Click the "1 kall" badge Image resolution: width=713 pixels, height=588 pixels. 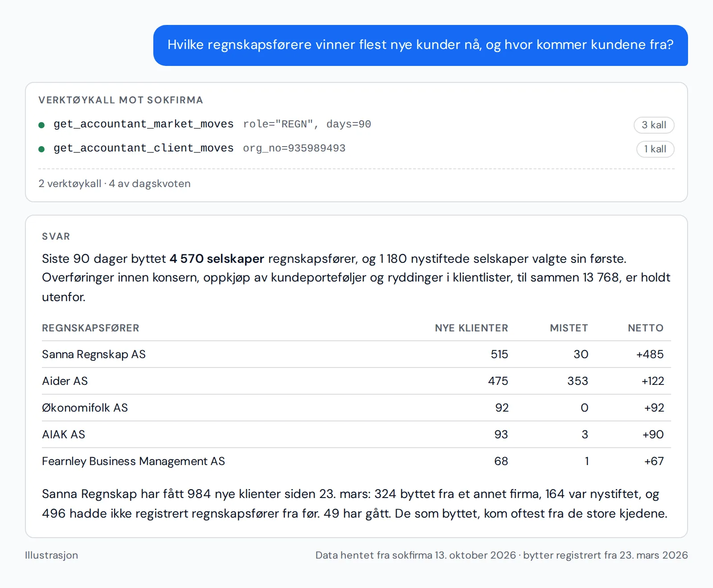[x=655, y=149]
